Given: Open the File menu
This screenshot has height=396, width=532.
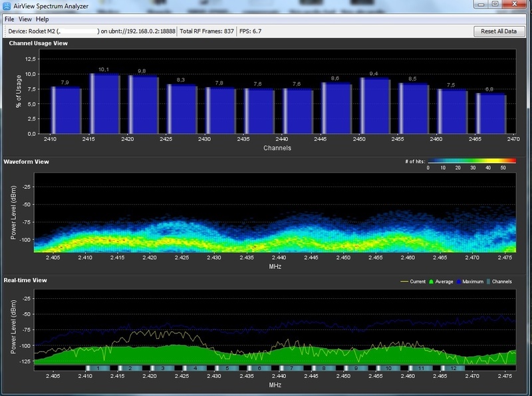Looking at the screenshot, I should pyautogui.click(x=9, y=19).
